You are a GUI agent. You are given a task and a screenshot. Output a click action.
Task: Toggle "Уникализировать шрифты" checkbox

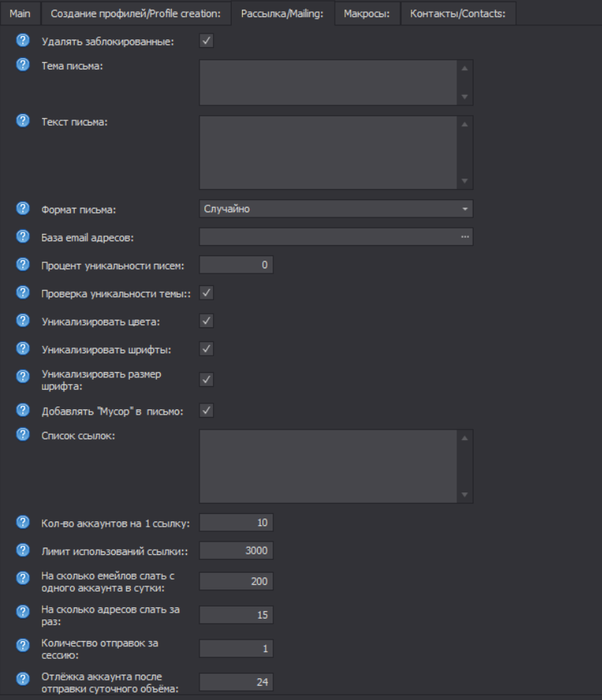(207, 348)
